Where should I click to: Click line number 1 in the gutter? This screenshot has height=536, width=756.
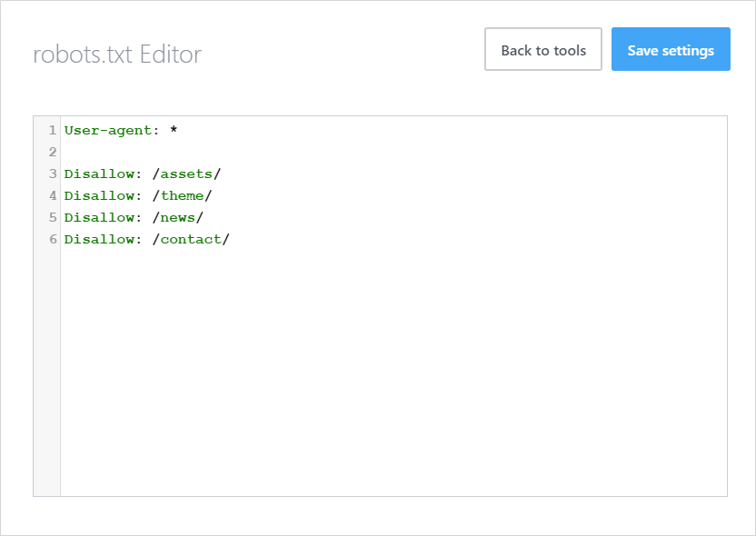(x=52, y=130)
